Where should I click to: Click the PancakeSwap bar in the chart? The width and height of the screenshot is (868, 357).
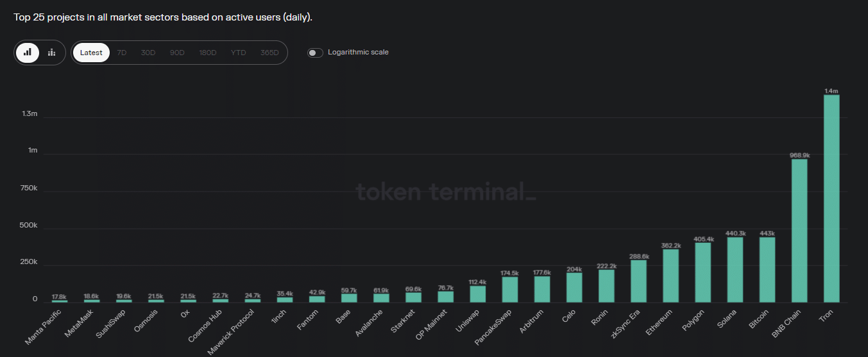pyautogui.click(x=510, y=290)
